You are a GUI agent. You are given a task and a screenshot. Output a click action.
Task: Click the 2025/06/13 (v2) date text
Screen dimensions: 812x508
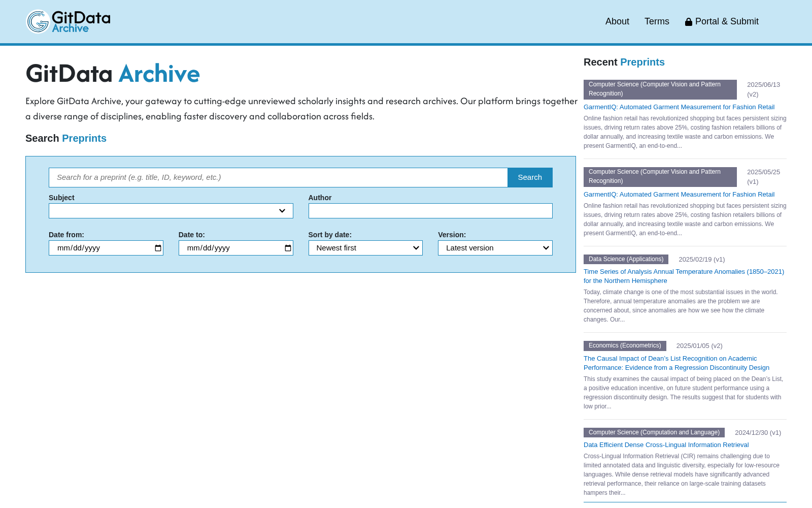click(x=763, y=89)
